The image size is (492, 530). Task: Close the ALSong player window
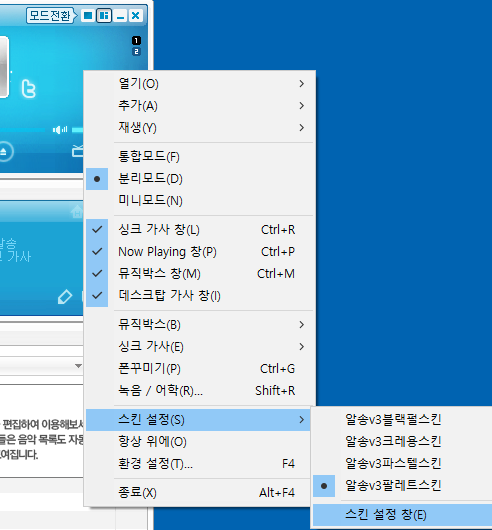[x=136, y=16]
